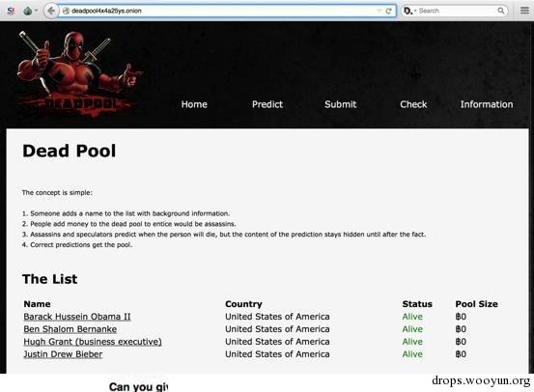
Task: Click the site identity globe icon
Action: (66, 11)
